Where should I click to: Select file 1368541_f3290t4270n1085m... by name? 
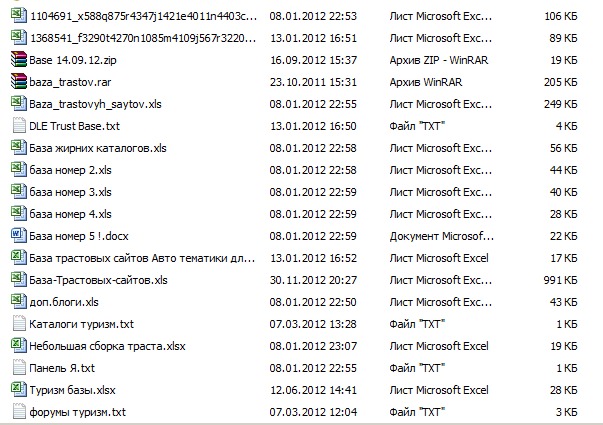(143, 38)
